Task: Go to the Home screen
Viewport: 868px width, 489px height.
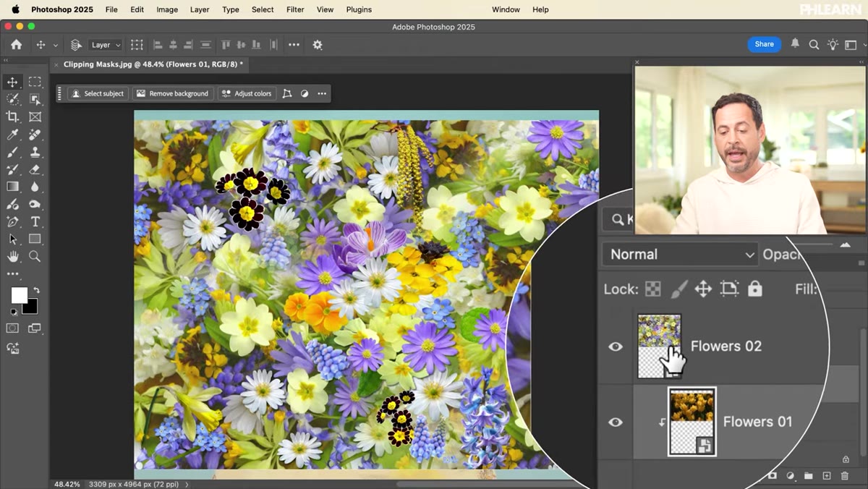Action: [x=16, y=44]
